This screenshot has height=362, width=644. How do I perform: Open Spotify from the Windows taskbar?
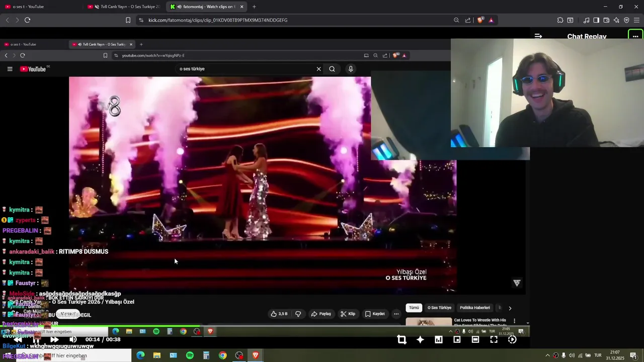coord(190,355)
